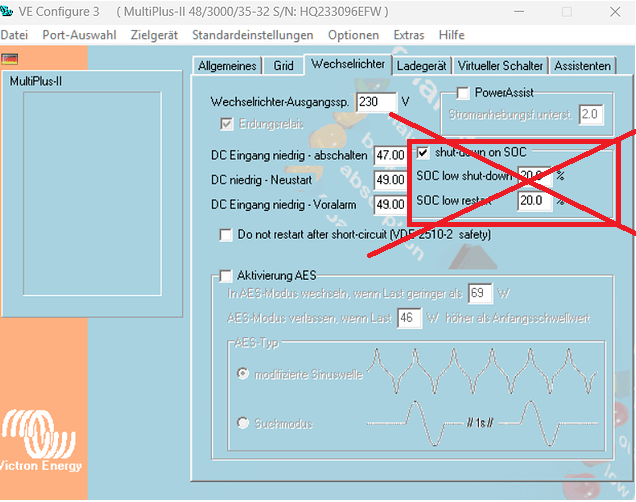Open the Optionen menu

[354, 35]
